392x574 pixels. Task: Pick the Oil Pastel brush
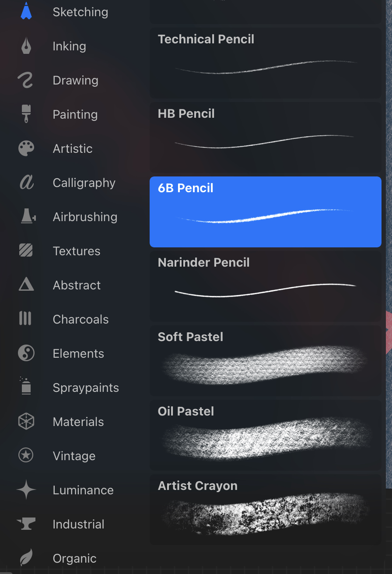tap(265, 435)
